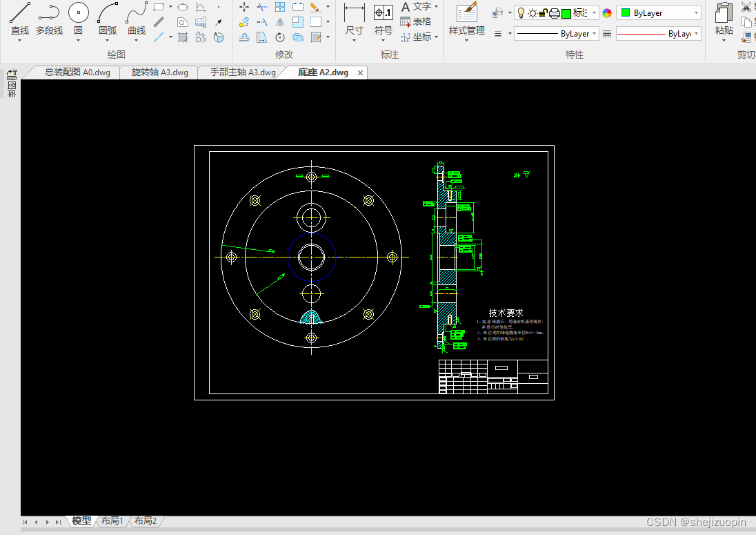
Task: Toggle the layer lock icon
Action: [544, 13]
